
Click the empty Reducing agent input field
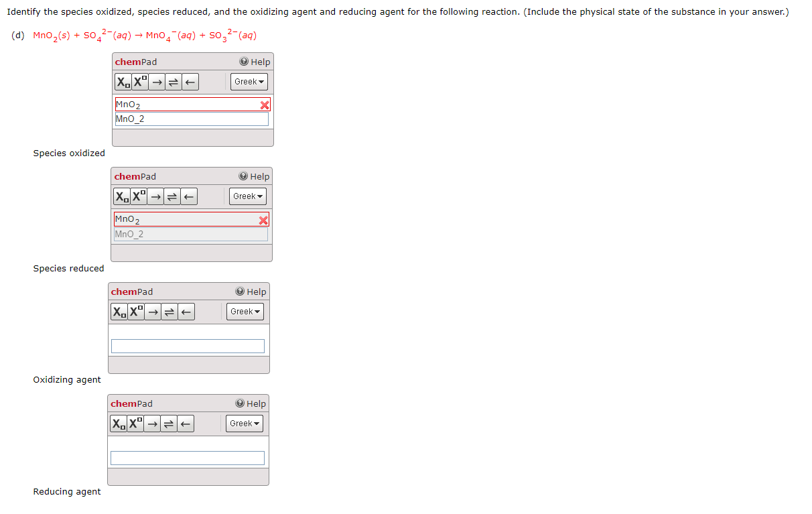pos(188,457)
